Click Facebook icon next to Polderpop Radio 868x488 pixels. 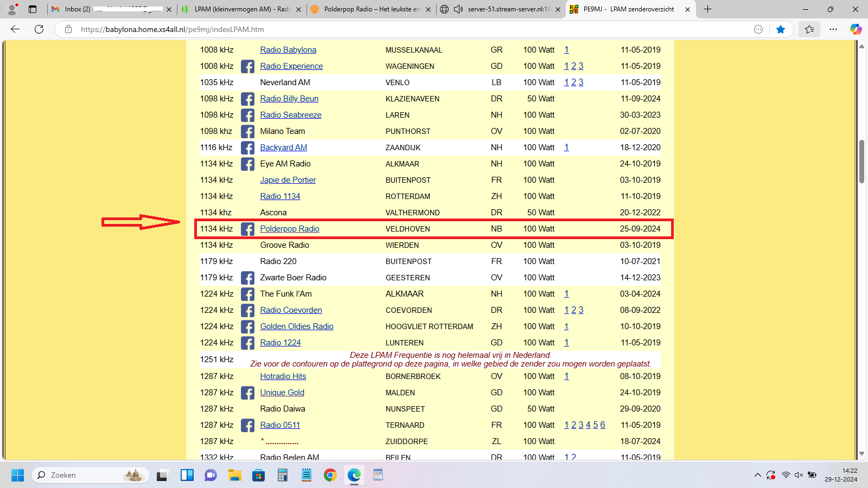(x=247, y=229)
